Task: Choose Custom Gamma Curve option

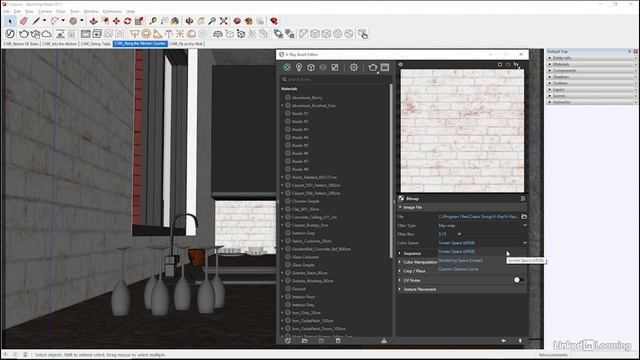Action: click(458, 269)
